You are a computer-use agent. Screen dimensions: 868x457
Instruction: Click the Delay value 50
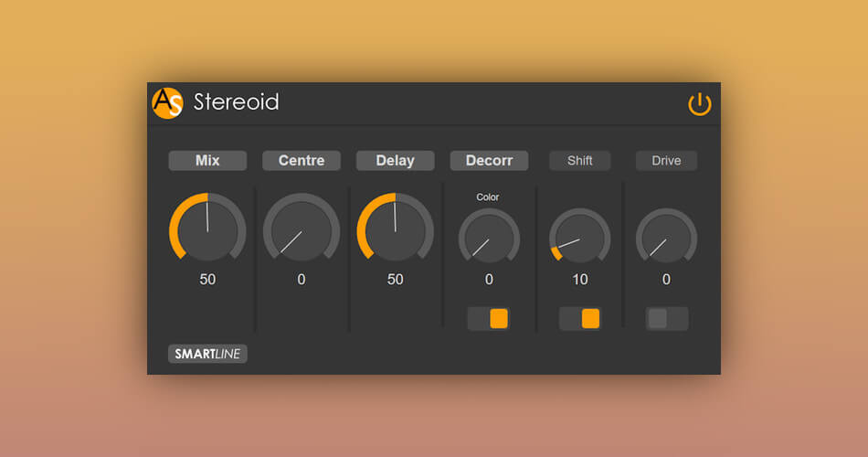pyautogui.click(x=396, y=279)
